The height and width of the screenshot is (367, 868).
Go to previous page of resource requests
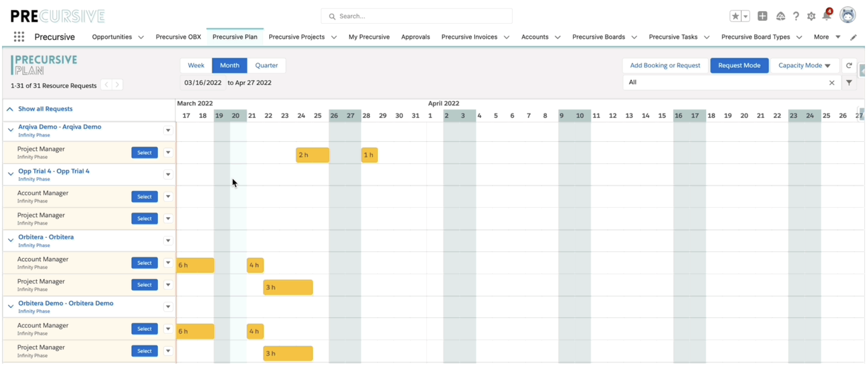click(106, 85)
